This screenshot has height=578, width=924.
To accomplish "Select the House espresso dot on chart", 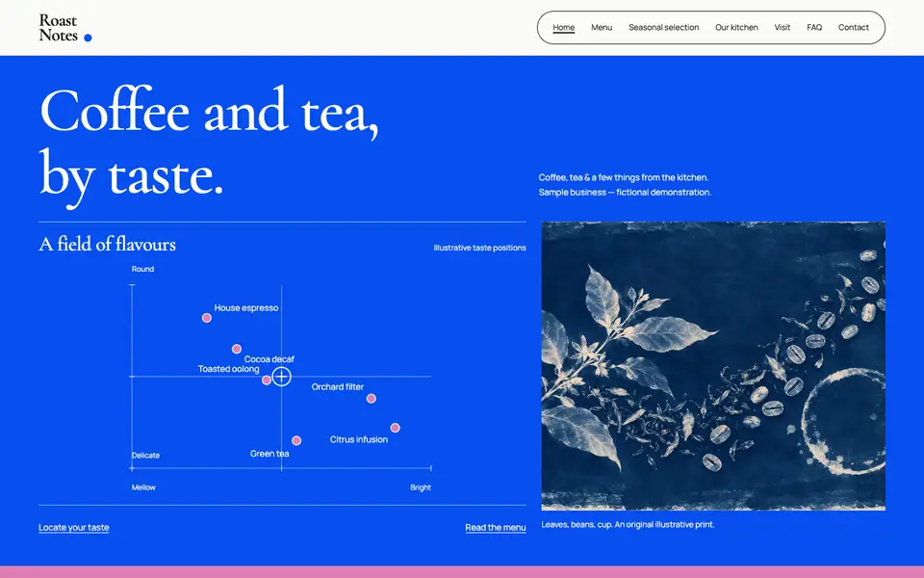I will [x=207, y=318].
